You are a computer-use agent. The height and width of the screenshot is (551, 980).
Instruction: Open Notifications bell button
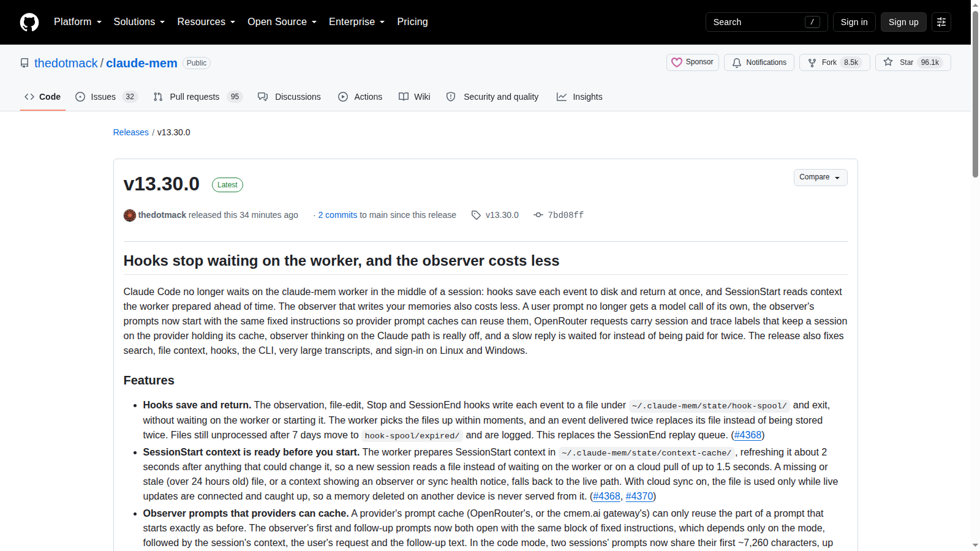click(759, 62)
